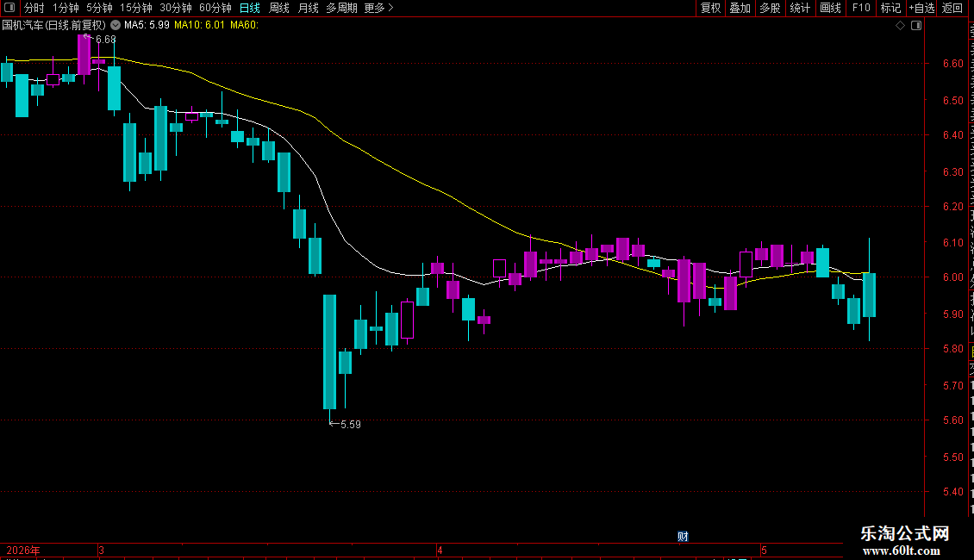Click the 叠加 overlay button
Viewport: 974px width, 560px height.
coord(740,8)
